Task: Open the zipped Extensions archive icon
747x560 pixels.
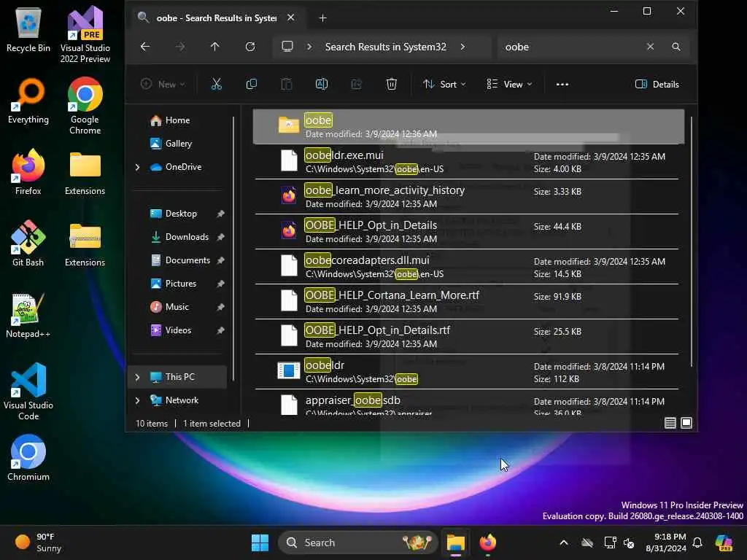Action: [85, 244]
